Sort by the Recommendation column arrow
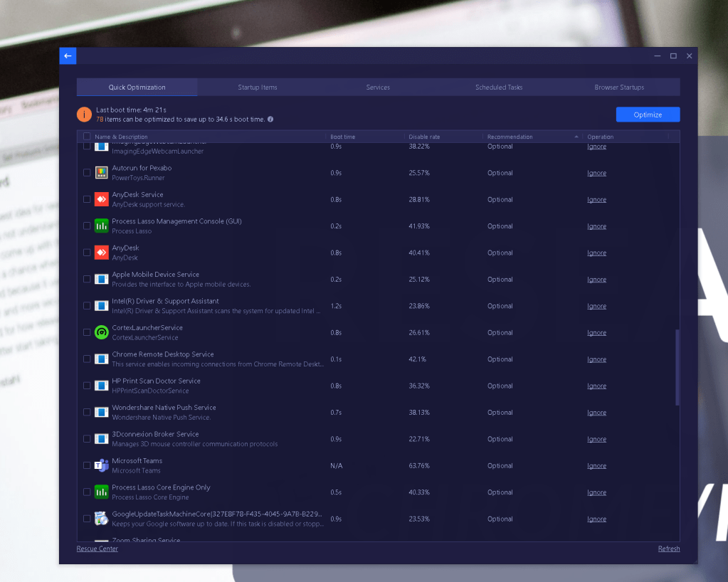728x582 pixels. coord(576,137)
